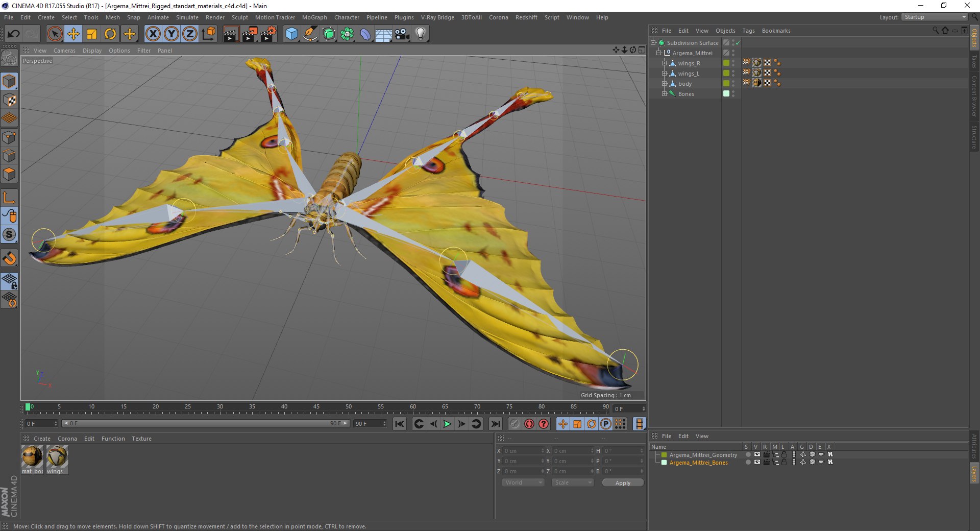Expand body object children
This screenshot has width=980, height=531.
[x=664, y=84]
